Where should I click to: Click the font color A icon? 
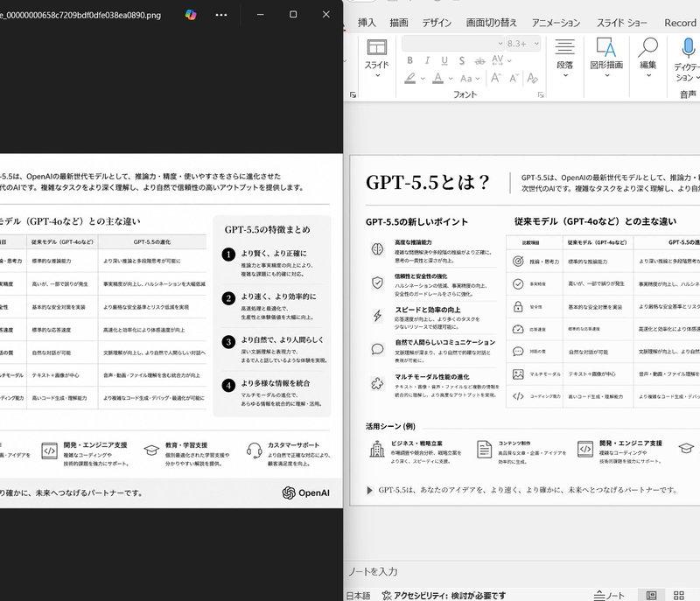[438, 78]
